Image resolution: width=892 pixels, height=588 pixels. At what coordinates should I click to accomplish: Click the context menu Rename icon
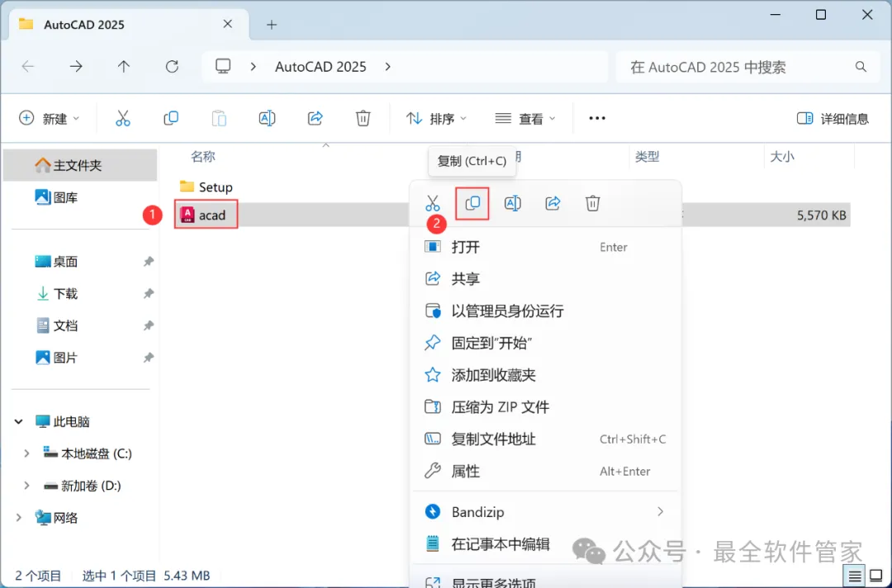point(513,203)
